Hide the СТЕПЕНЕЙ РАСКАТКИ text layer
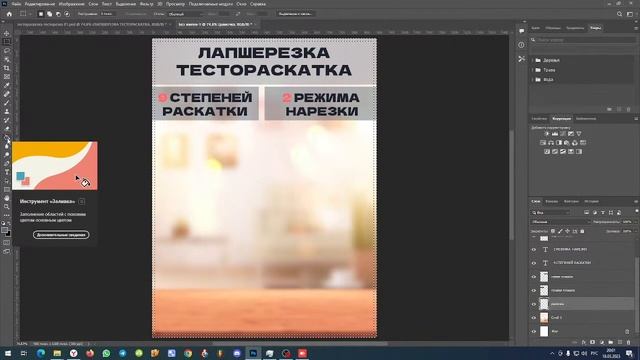The image size is (640, 360). (533, 263)
